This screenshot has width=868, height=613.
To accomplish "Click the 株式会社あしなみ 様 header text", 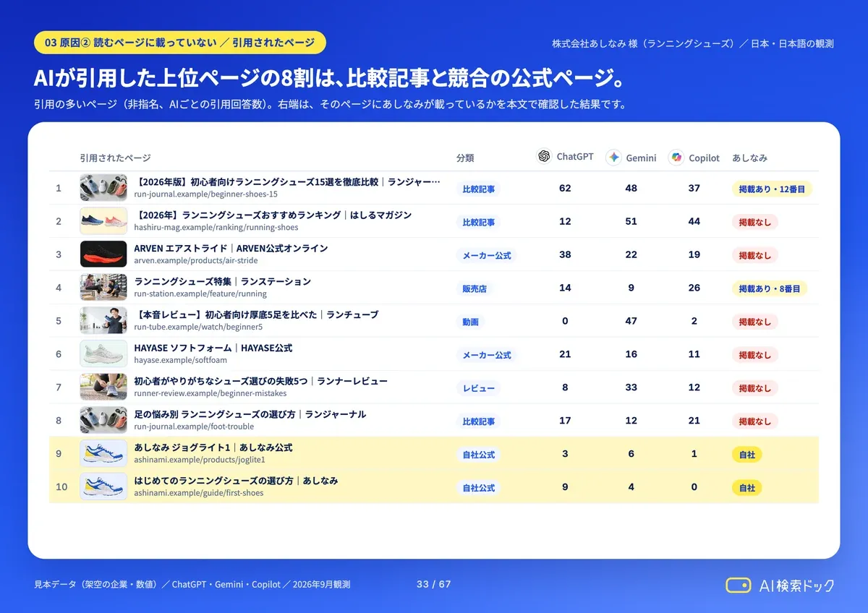I will (692, 43).
